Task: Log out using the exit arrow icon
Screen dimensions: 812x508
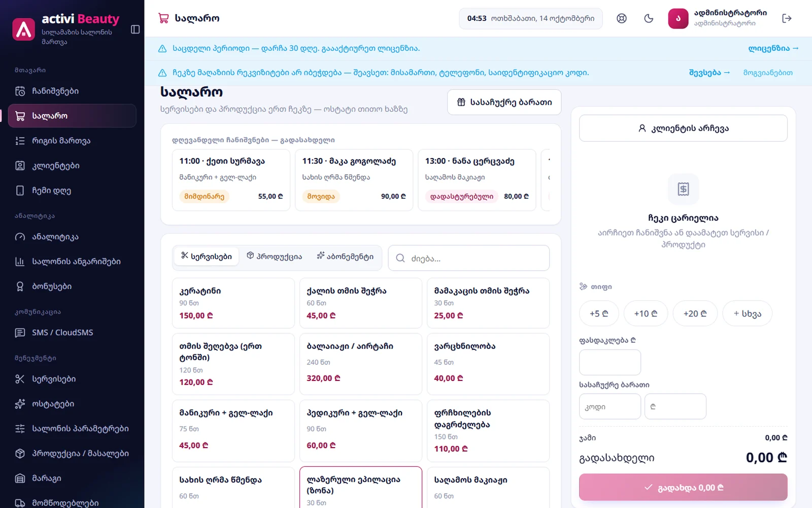Action: click(787, 18)
